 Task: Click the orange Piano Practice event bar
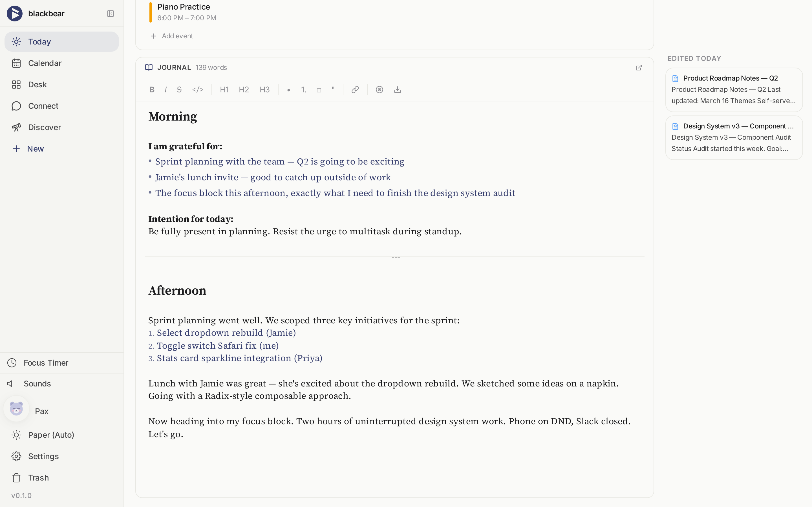150,12
